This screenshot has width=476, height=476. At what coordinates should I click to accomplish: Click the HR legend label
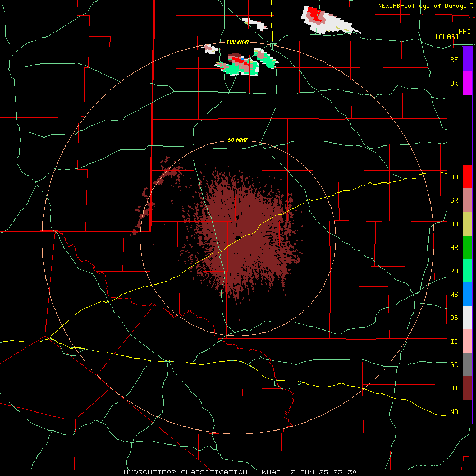[454, 248]
